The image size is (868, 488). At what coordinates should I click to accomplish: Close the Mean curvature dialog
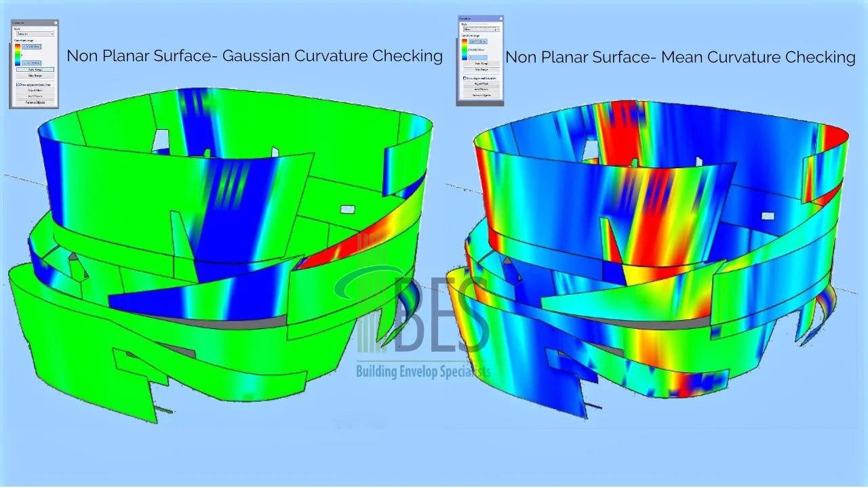(500, 18)
